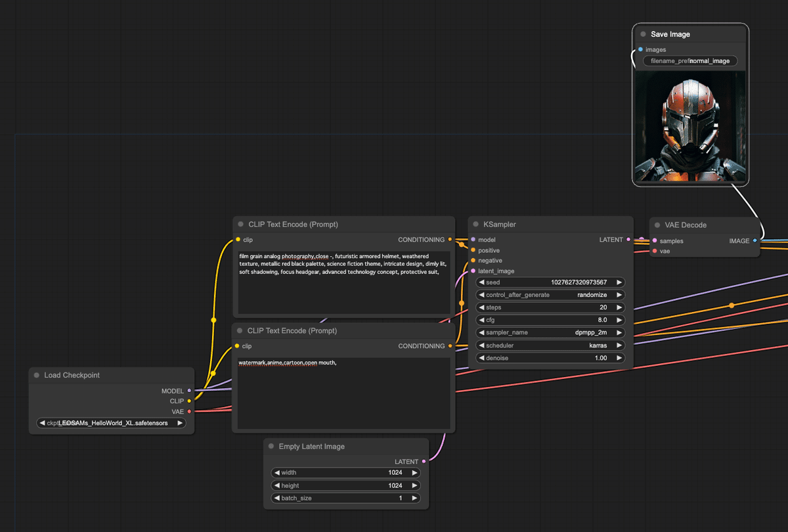Collapse the KSampler node via its title dot
This screenshot has width=788, height=532.
(475, 225)
